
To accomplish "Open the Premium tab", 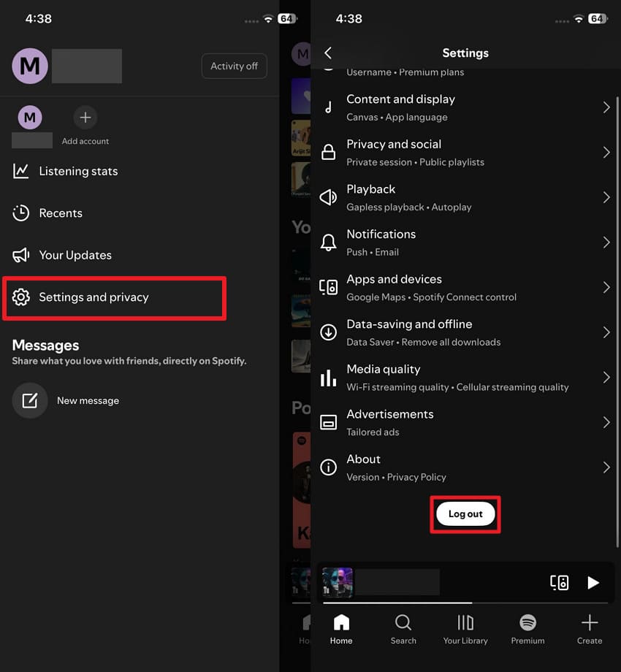I will click(x=527, y=629).
